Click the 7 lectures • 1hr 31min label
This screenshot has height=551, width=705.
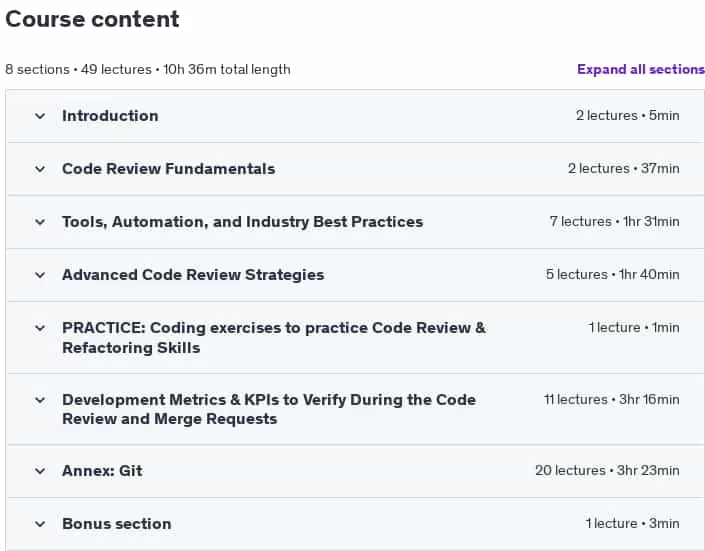point(614,222)
